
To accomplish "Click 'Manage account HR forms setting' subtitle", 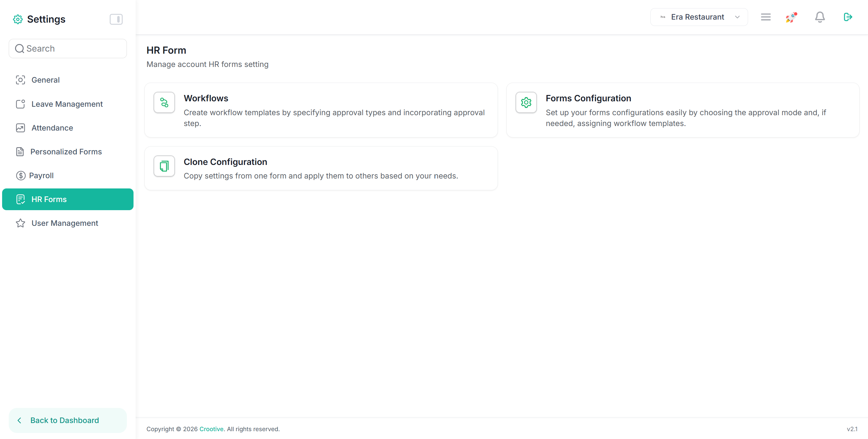I will click(x=208, y=64).
